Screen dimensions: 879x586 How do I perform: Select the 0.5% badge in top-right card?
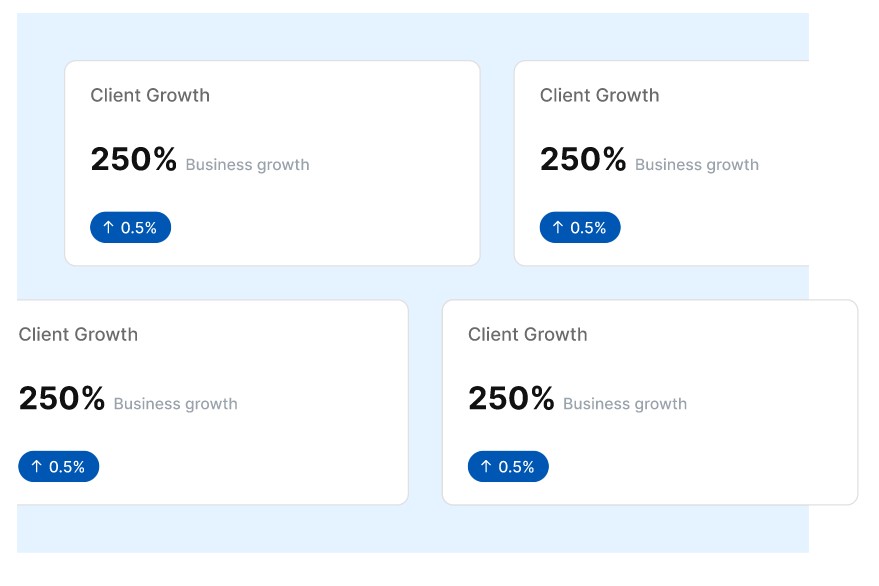[x=581, y=228]
